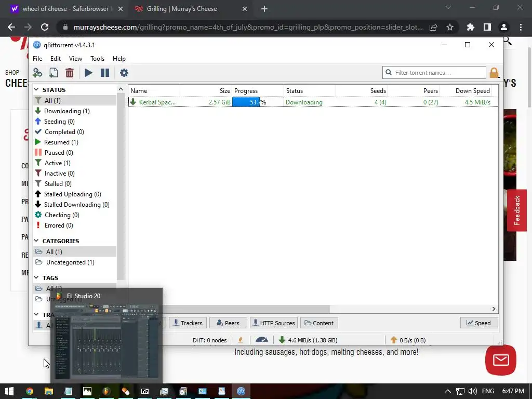Click the FL Studio 20 preview thumbnail
The width and height of the screenshot is (532, 399).
[107, 341]
